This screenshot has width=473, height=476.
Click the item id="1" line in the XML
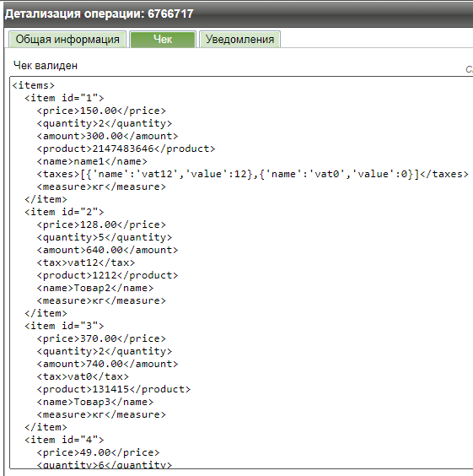(x=64, y=98)
